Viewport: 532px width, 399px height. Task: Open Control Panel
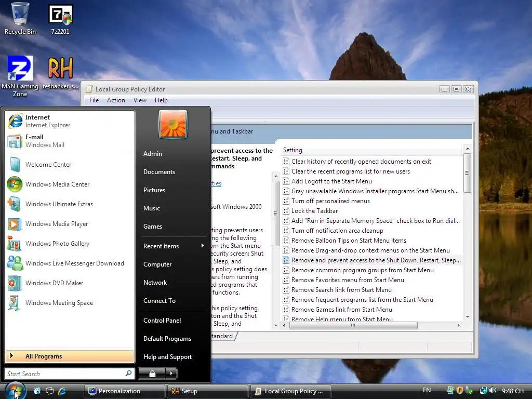pyautogui.click(x=162, y=320)
